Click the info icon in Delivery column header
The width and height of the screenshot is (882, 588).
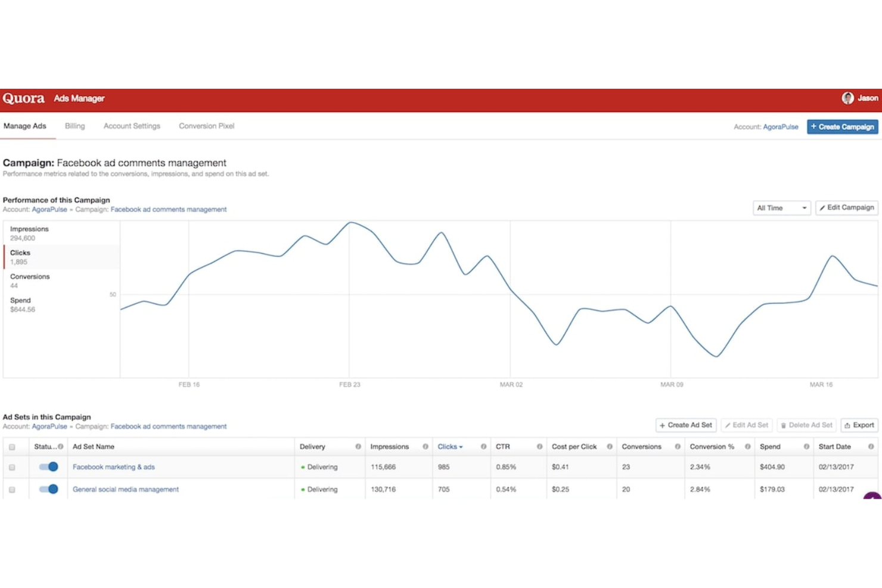click(358, 446)
